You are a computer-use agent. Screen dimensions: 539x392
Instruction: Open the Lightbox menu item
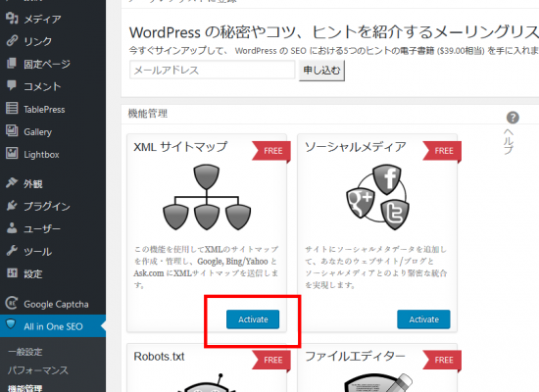[53, 155]
